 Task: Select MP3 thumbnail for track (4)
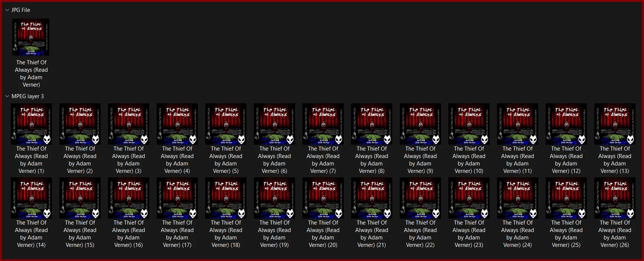click(x=177, y=124)
